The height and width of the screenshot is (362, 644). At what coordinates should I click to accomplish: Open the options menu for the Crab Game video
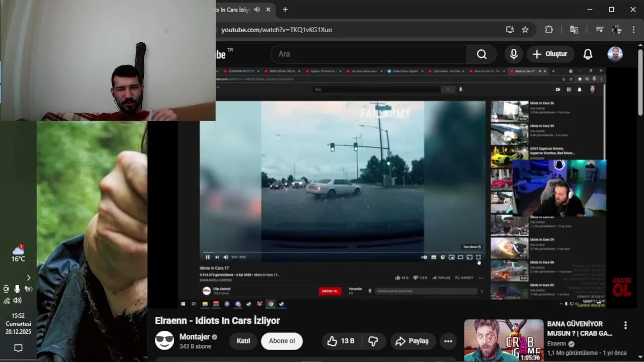[x=625, y=326]
